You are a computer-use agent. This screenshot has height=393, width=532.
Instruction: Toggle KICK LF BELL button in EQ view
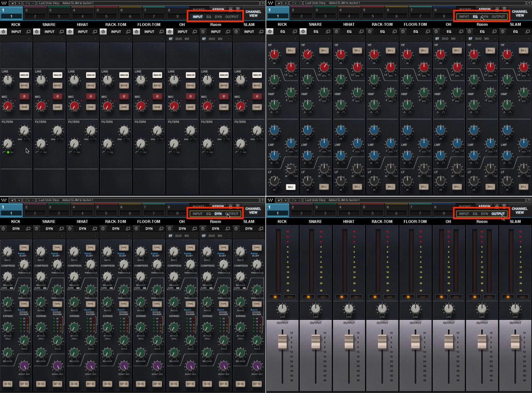click(290, 187)
